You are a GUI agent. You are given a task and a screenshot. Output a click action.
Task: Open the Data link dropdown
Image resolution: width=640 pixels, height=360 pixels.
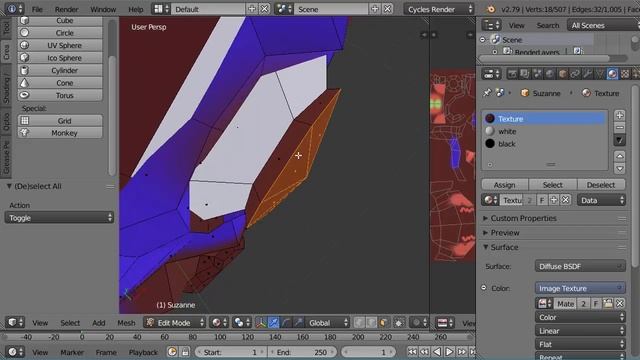point(601,200)
